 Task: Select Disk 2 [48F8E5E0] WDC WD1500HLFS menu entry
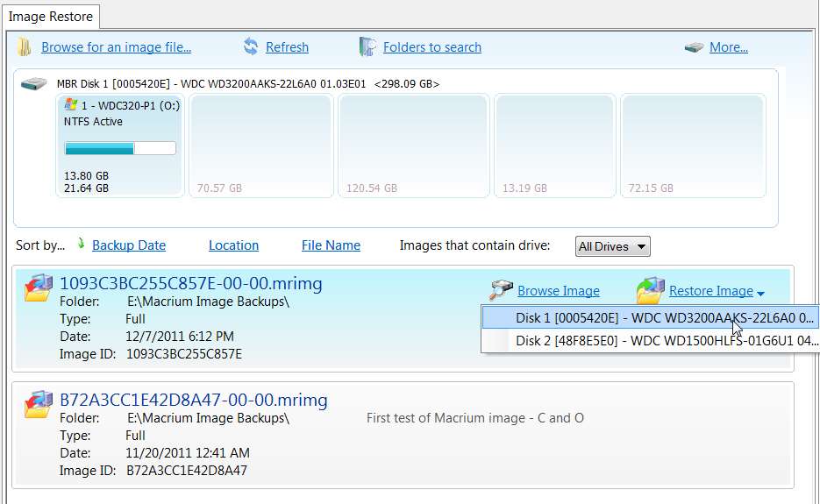point(650,341)
